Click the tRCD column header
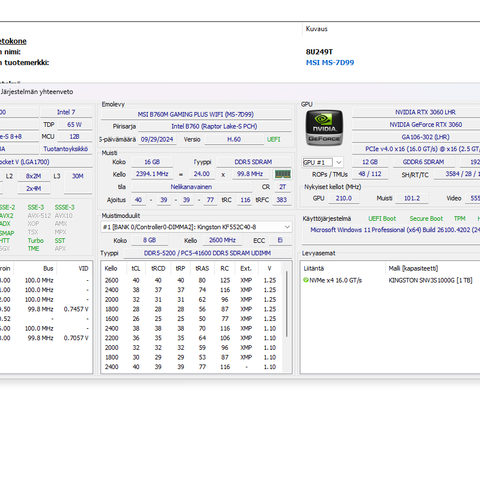 (x=158, y=268)
